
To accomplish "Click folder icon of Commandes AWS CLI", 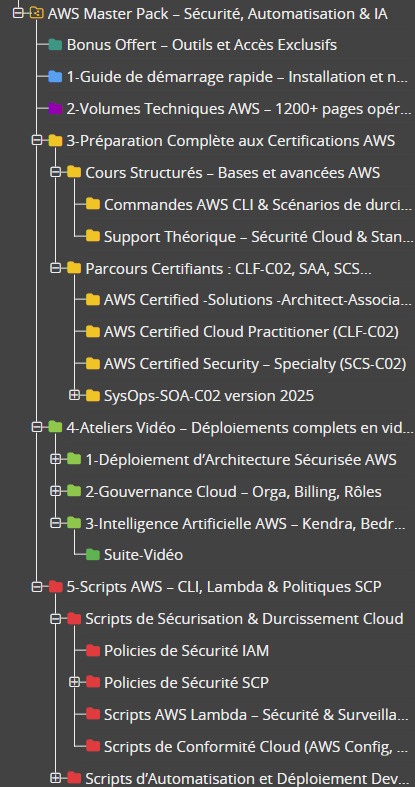I will pyautogui.click(x=93, y=204).
